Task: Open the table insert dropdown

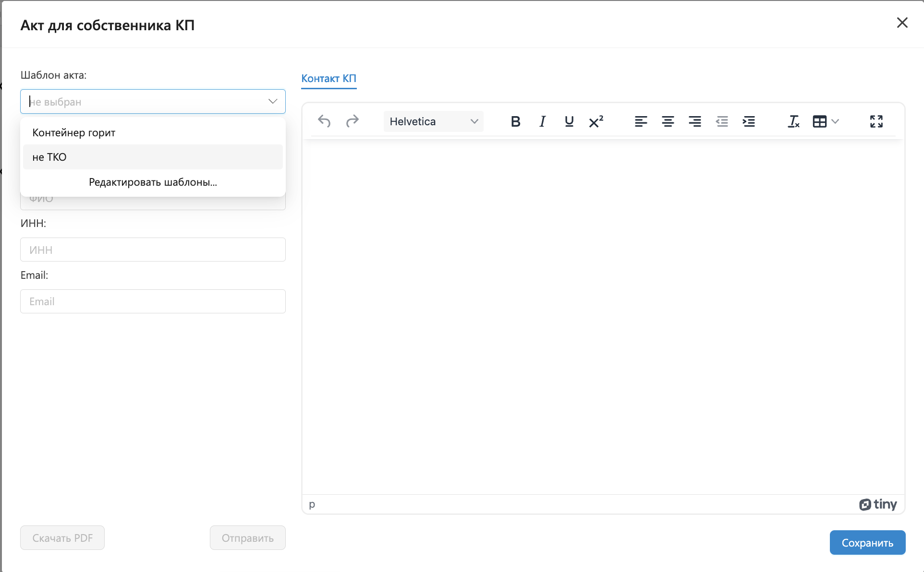Action: tap(825, 121)
